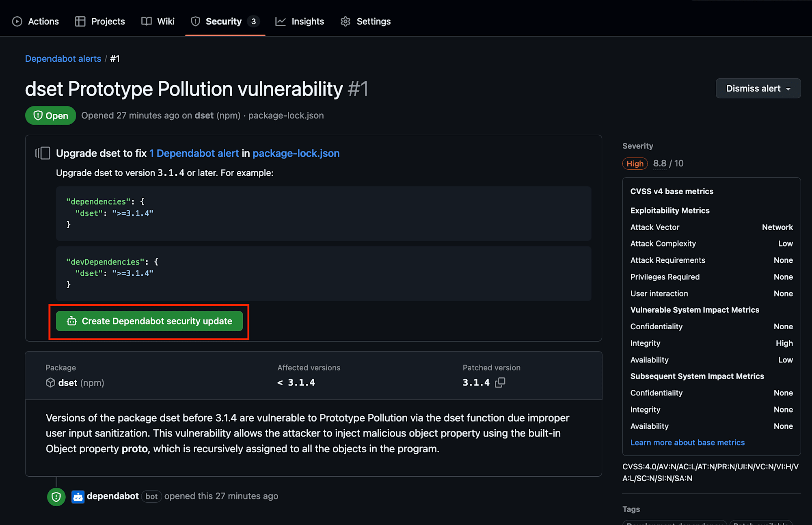Viewport: 812px width, 525px height.
Task: Click the 8.8 severity score
Action: point(660,164)
